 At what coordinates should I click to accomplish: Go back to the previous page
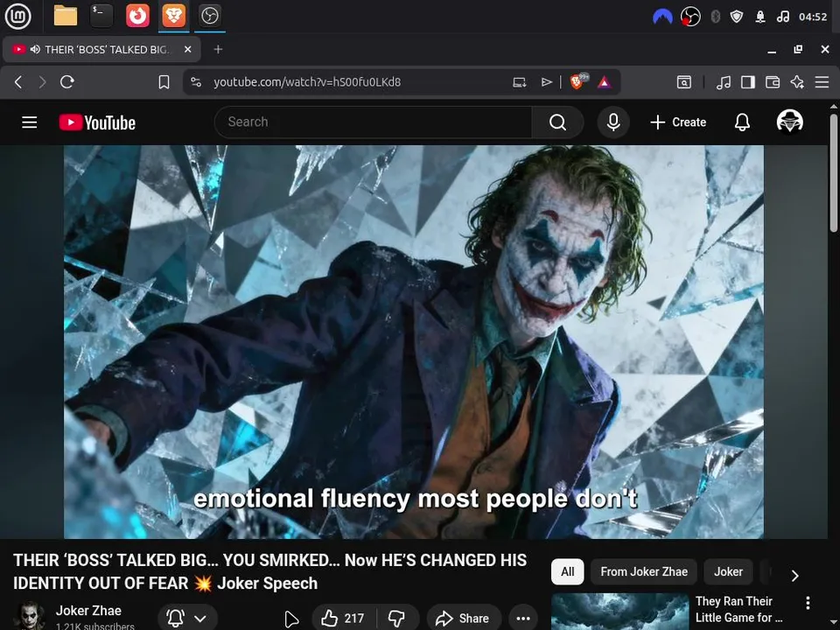(18, 82)
